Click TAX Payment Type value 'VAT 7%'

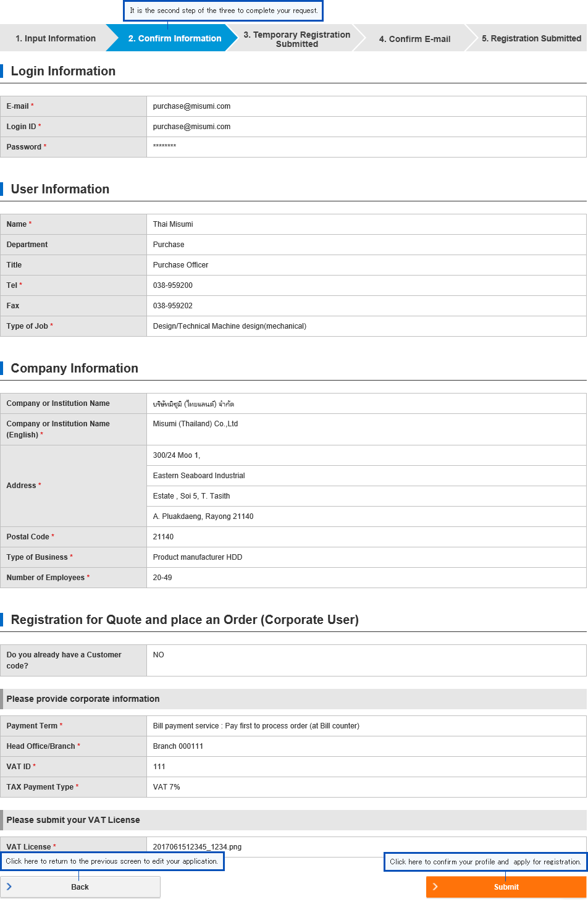[x=167, y=787]
